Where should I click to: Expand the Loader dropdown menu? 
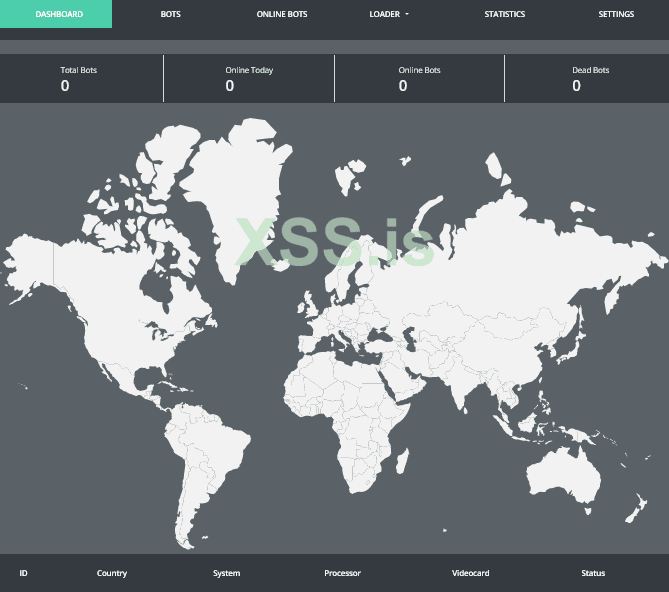(389, 14)
